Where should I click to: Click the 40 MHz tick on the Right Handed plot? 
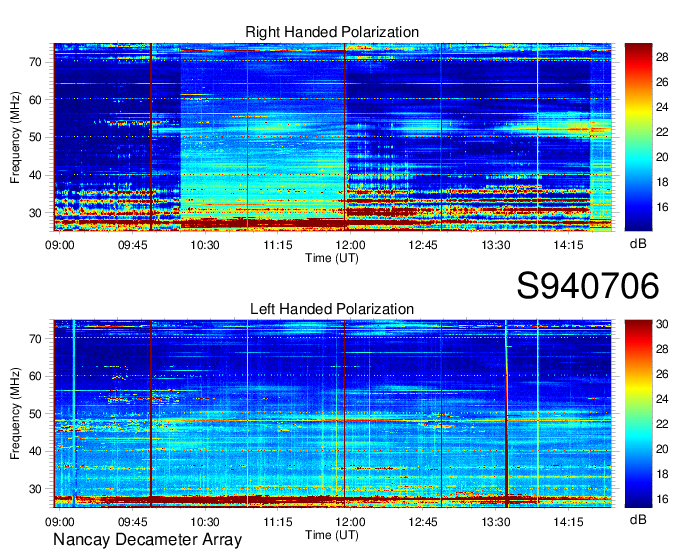coord(36,175)
